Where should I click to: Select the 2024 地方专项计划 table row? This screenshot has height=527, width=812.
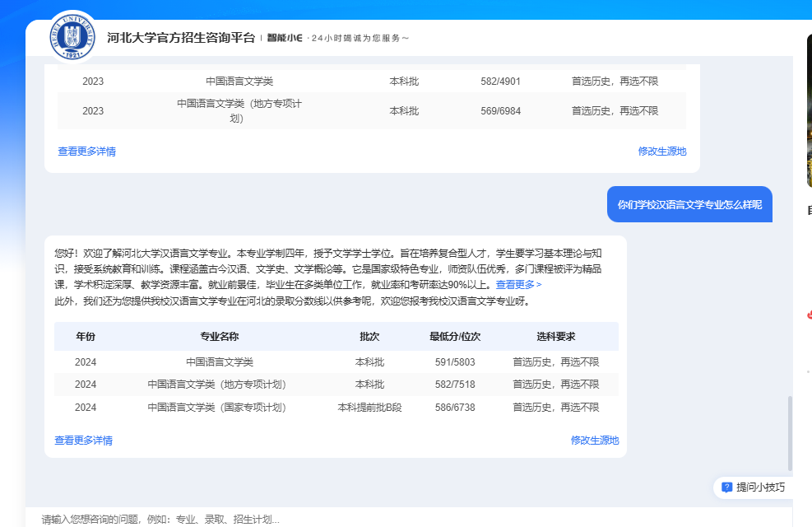tap(336, 385)
